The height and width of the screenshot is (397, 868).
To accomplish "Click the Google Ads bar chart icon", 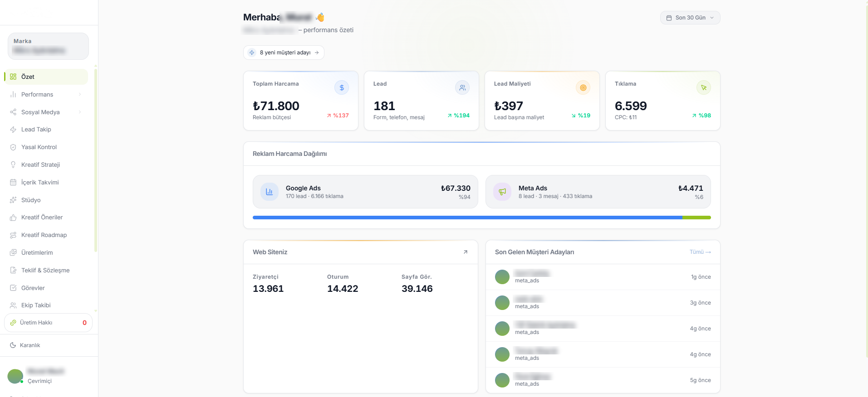I will 270,192.
